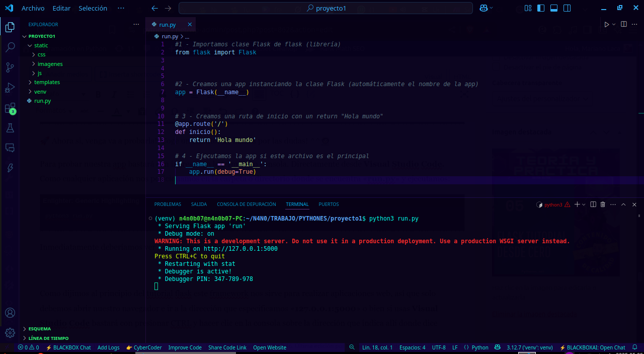The image size is (644, 354).
Task: Expand the venv folder in Explorer
Action: click(x=40, y=92)
